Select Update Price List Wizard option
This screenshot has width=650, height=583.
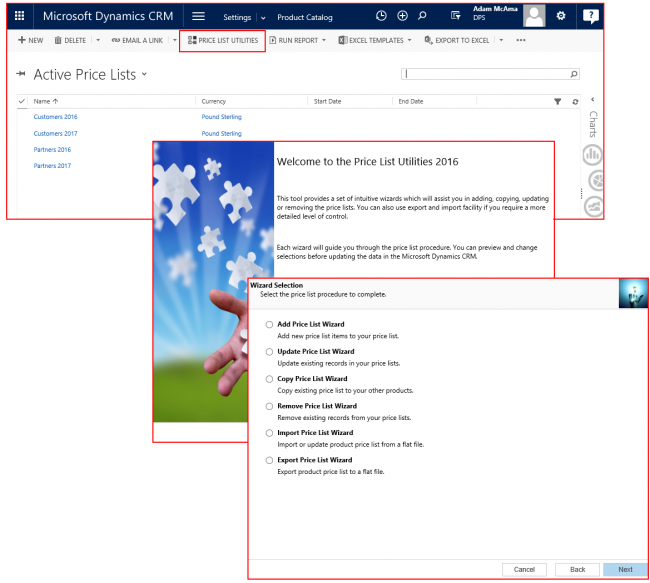click(x=269, y=352)
